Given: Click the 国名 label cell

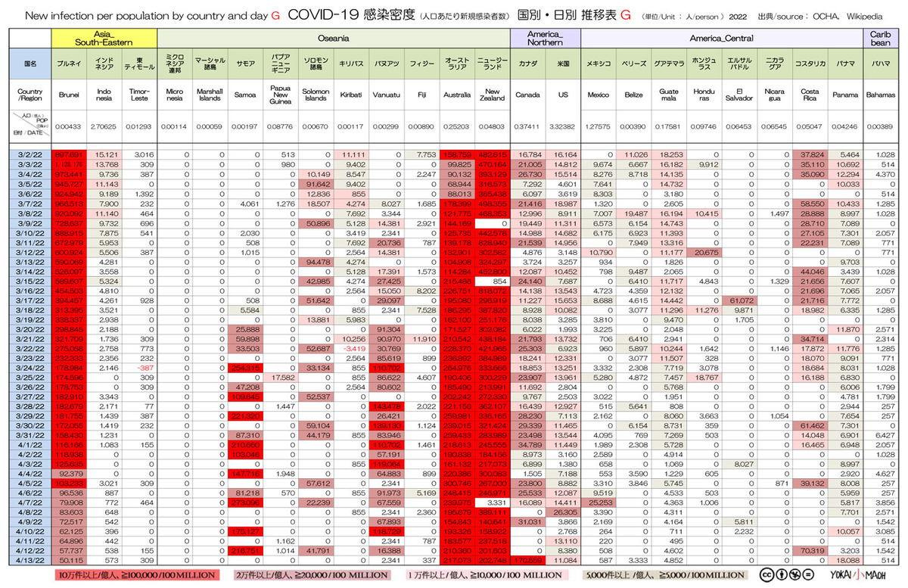Looking at the screenshot, I should click(30, 65).
